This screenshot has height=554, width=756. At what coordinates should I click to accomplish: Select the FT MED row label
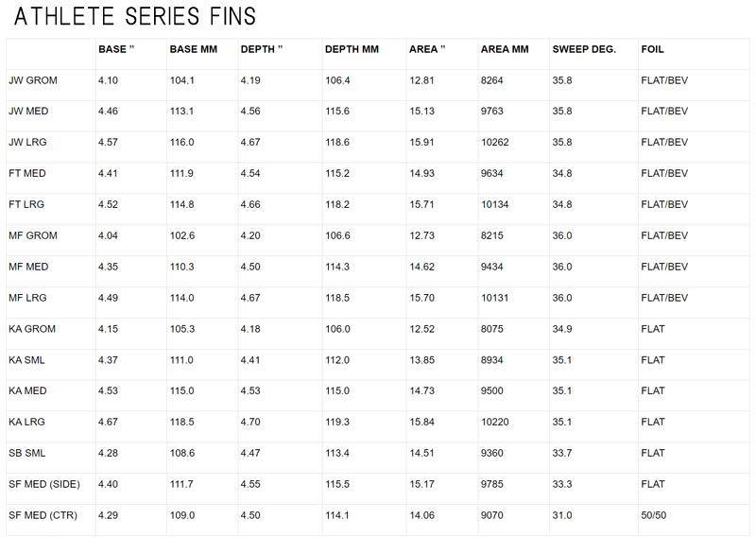[x=27, y=174]
